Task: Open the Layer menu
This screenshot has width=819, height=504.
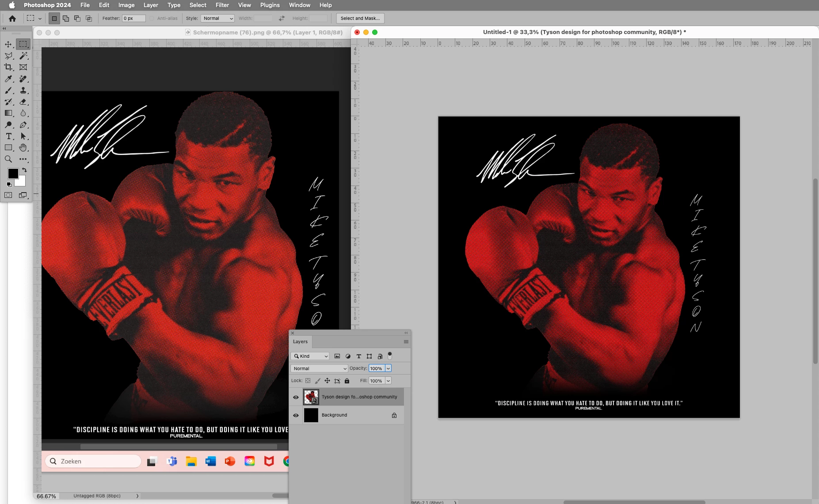Action: point(151,5)
